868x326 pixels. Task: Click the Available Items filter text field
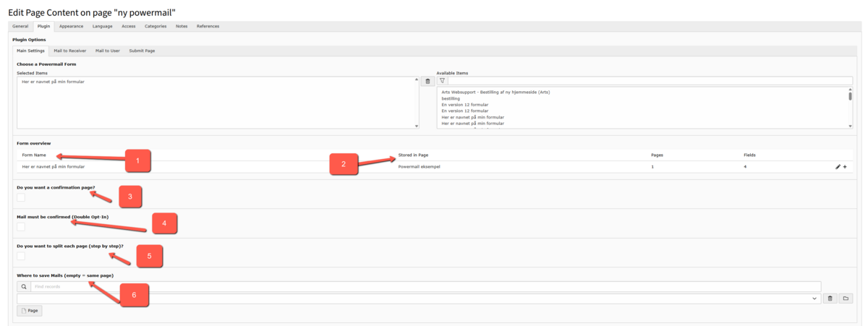[650, 81]
